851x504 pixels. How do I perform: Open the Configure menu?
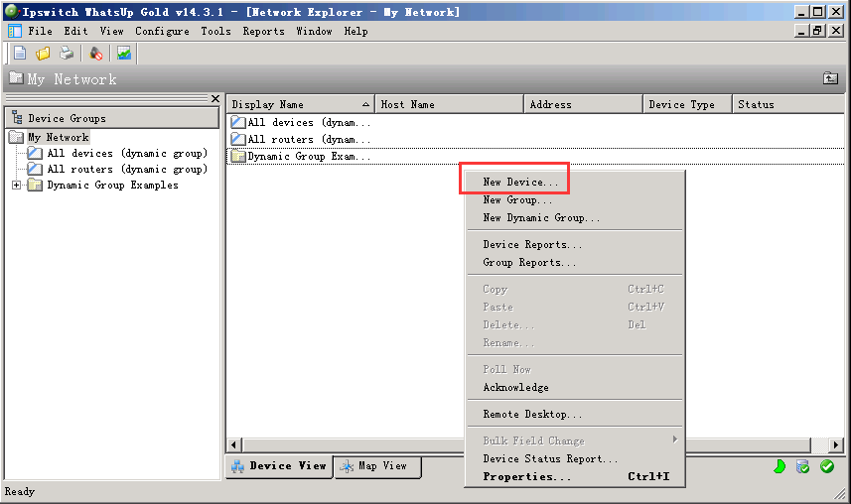(x=162, y=31)
